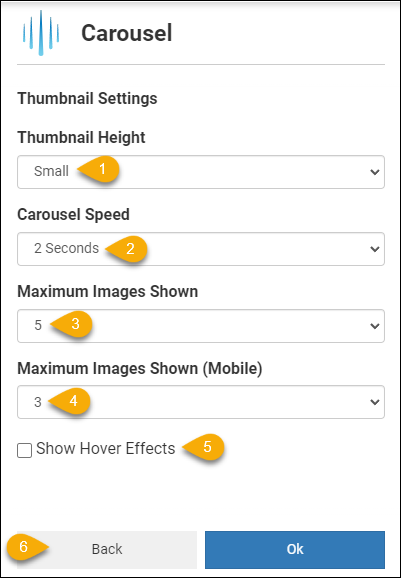
Task: Click the Thumbnail Settings section heading
Action: click(87, 99)
